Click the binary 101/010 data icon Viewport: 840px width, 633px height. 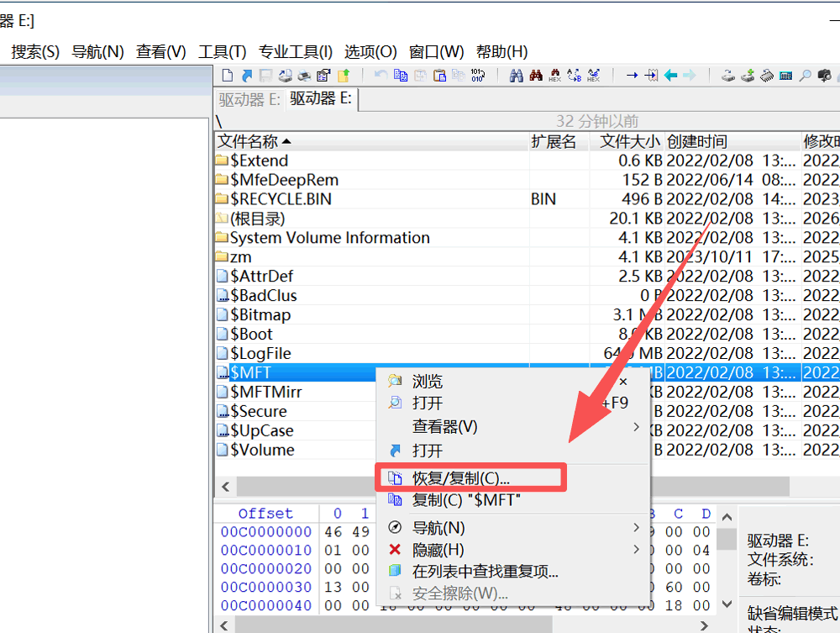point(477,76)
